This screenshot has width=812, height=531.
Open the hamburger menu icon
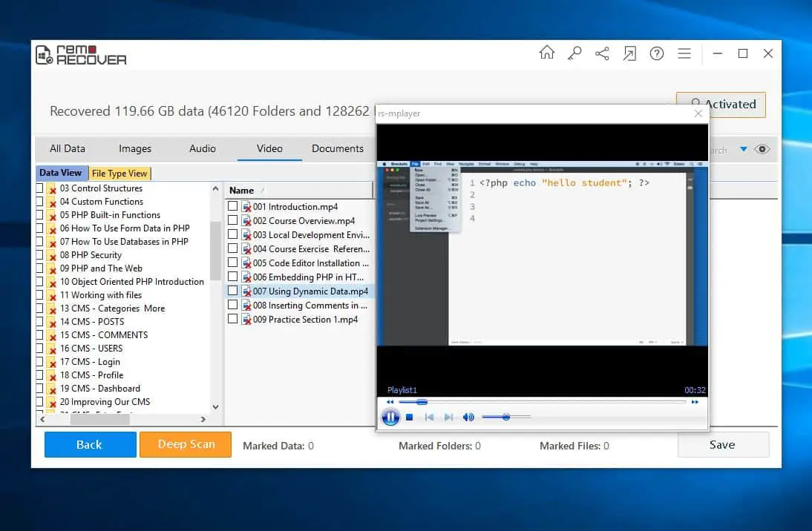click(x=684, y=53)
